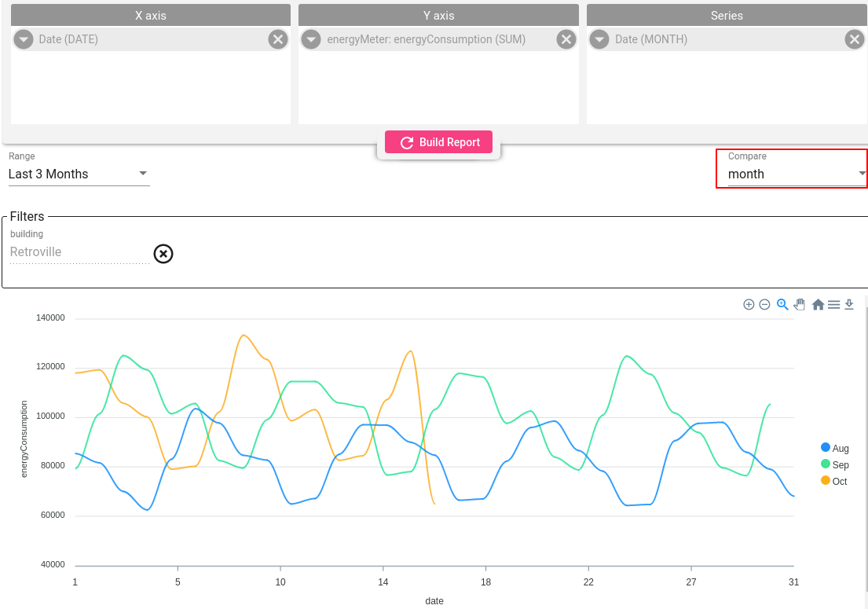Reset chart zoom with home icon
The height and width of the screenshot is (609, 868).
pos(818,305)
